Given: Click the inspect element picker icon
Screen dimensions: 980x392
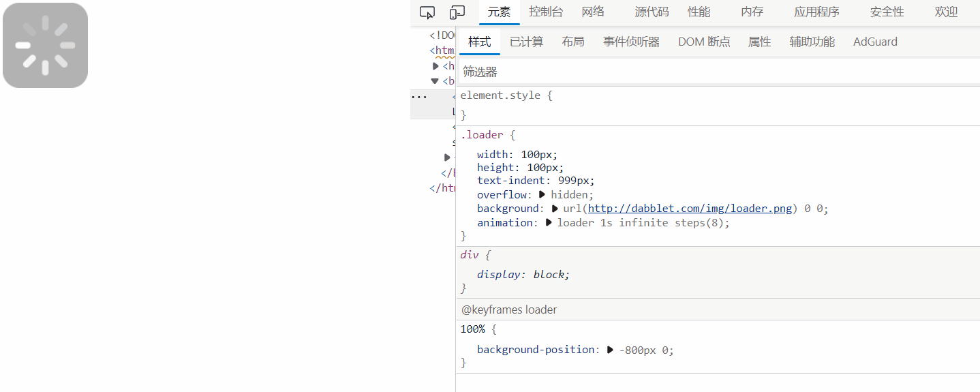Looking at the screenshot, I should coord(427,12).
